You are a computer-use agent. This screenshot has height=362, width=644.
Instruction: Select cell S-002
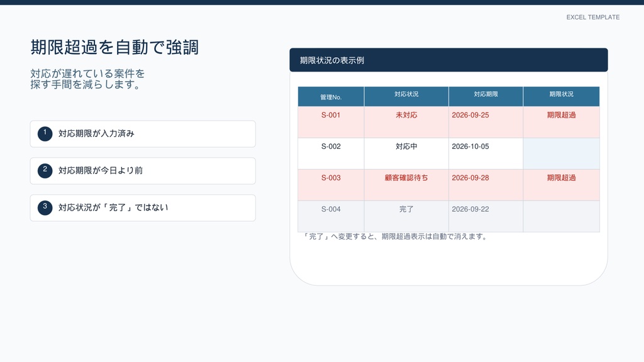pyautogui.click(x=331, y=153)
